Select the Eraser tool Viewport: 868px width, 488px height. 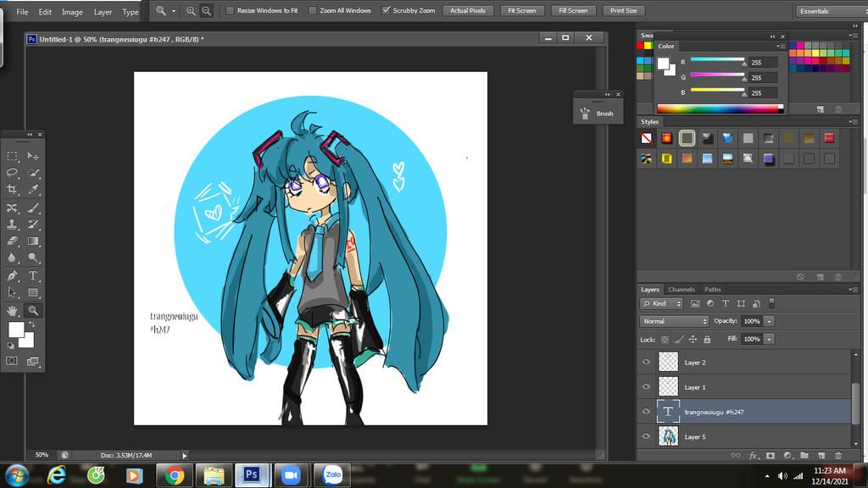click(12, 241)
